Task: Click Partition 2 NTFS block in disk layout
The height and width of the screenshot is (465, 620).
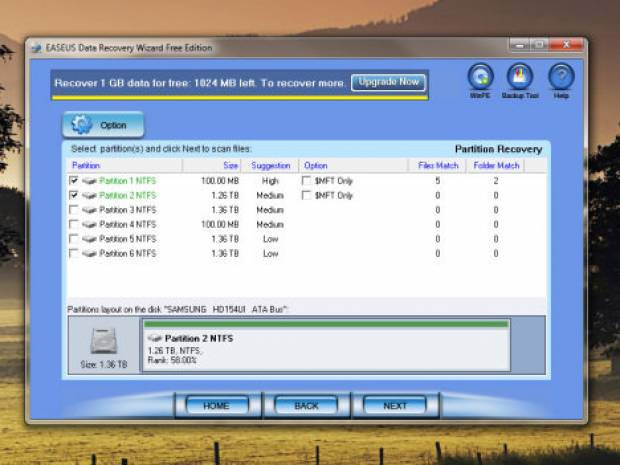Action: point(327,344)
